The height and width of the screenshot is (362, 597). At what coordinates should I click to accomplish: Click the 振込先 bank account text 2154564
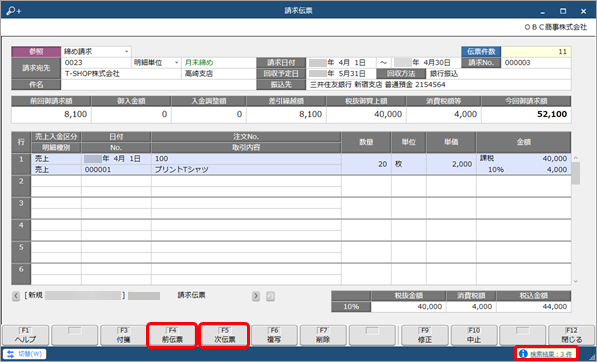coord(430,85)
